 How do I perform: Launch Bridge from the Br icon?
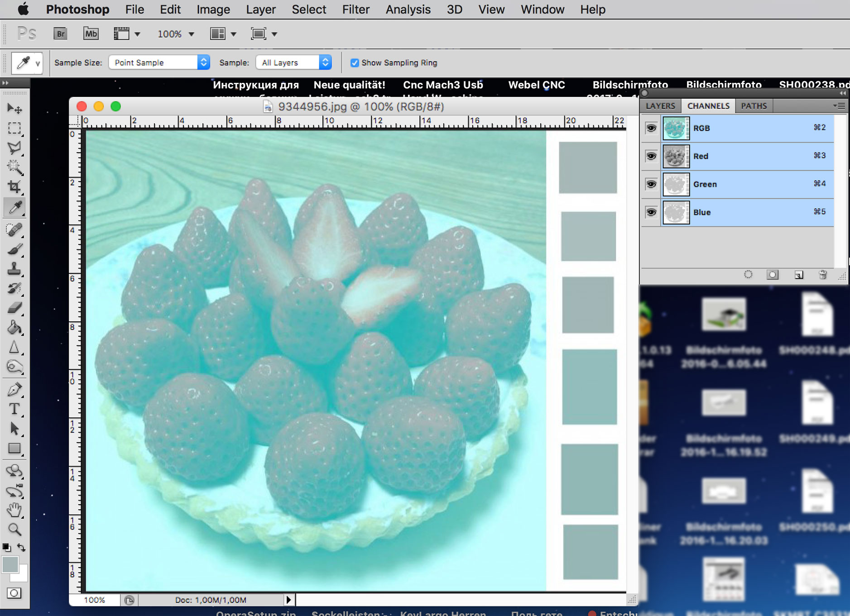(60, 33)
